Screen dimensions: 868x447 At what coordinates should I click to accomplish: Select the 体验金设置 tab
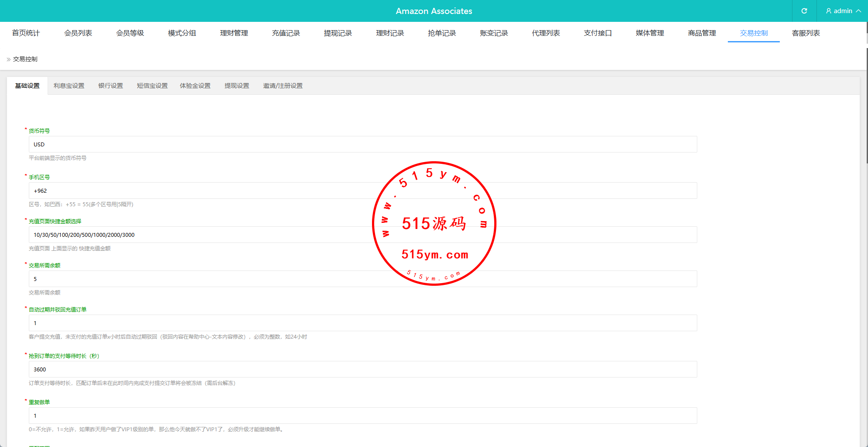coord(195,86)
